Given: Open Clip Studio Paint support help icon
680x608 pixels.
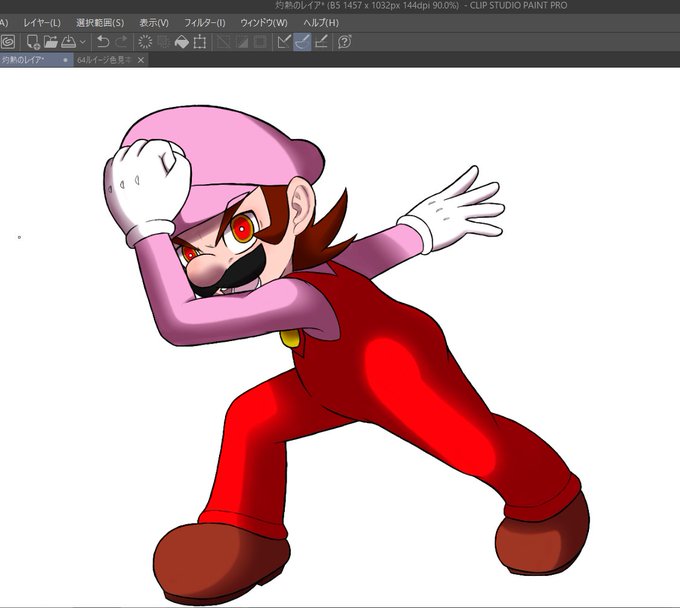Looking at the screenshot, I should point(344,42).
